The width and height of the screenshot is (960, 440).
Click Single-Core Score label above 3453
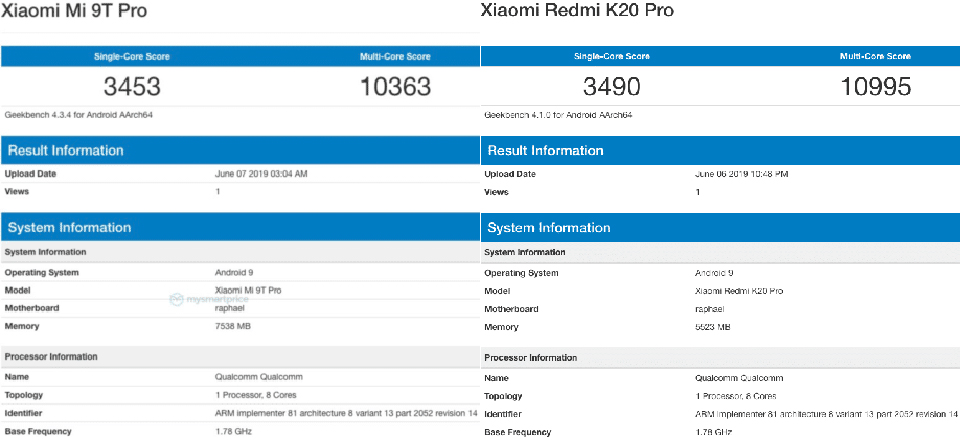point(132,56)
